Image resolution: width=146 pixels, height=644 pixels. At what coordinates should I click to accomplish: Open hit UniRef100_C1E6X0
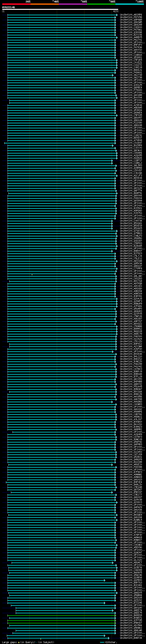point(131,27)
